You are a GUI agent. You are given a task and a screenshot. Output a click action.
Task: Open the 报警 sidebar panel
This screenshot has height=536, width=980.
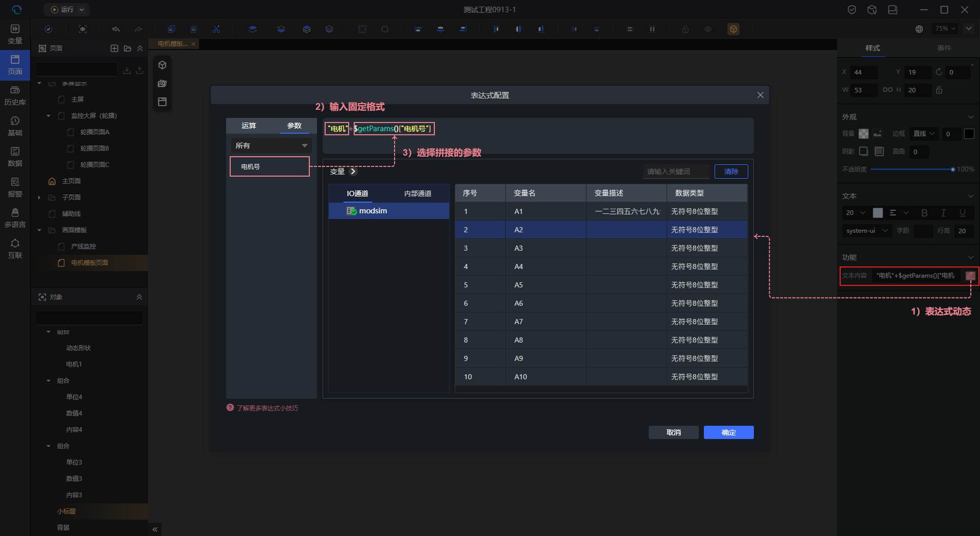point(15,187)
